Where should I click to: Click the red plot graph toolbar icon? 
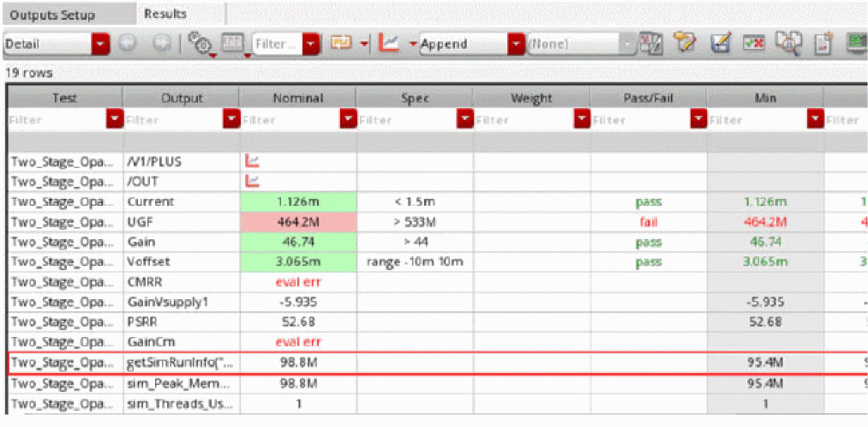388,43
